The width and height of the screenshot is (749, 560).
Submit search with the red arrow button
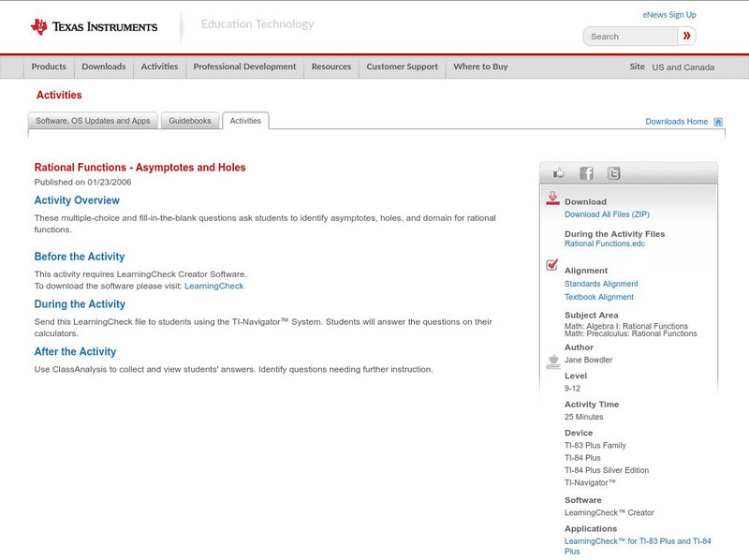pos(687,37)
